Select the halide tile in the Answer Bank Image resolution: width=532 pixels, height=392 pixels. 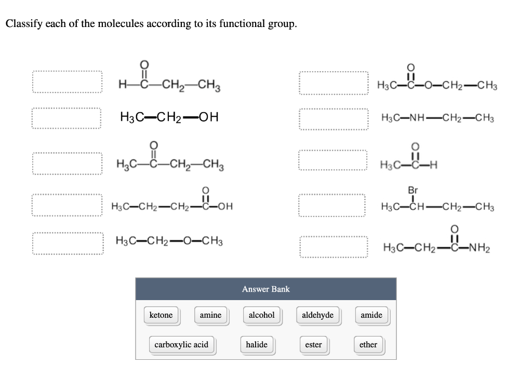click(x=257, y=344)
